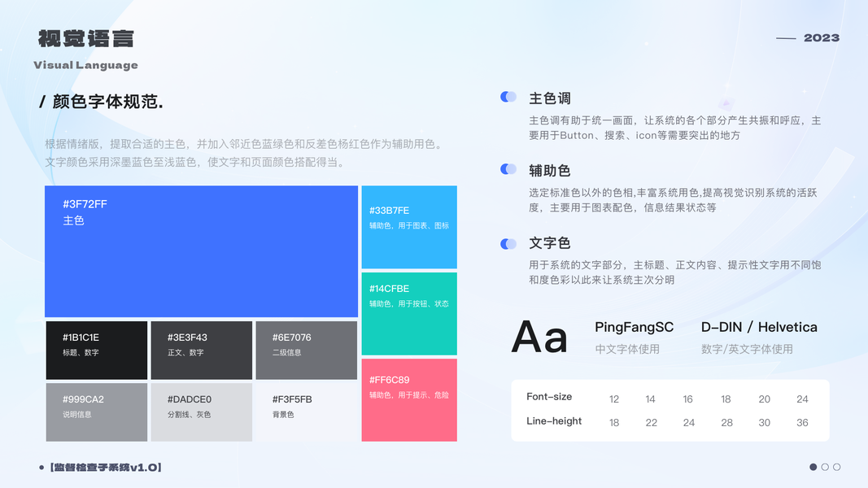Pick the #14CFBE teal swatch

409,313
